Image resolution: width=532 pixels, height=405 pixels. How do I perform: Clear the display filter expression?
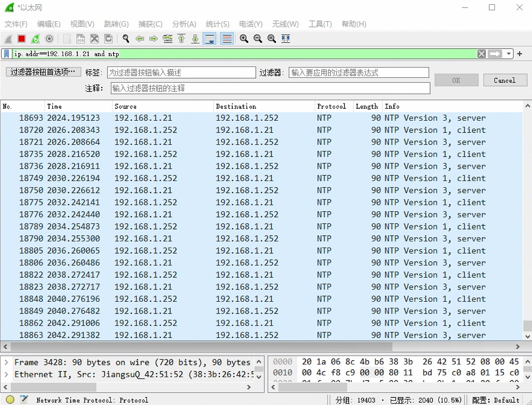pyautogui.click(x=481, y=54)
